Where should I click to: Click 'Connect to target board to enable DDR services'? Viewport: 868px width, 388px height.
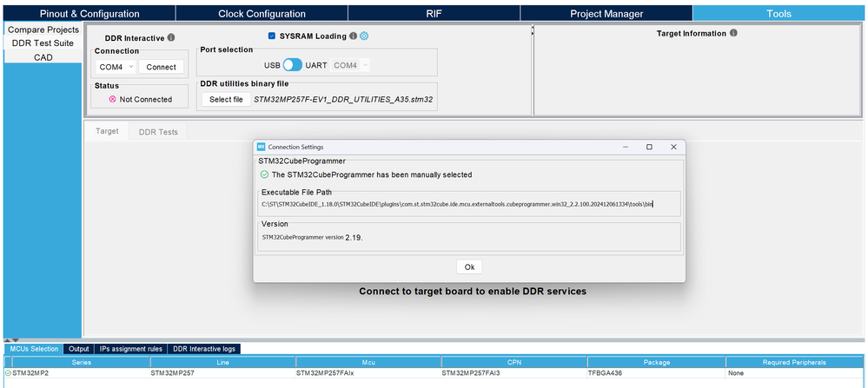[472, 291]
